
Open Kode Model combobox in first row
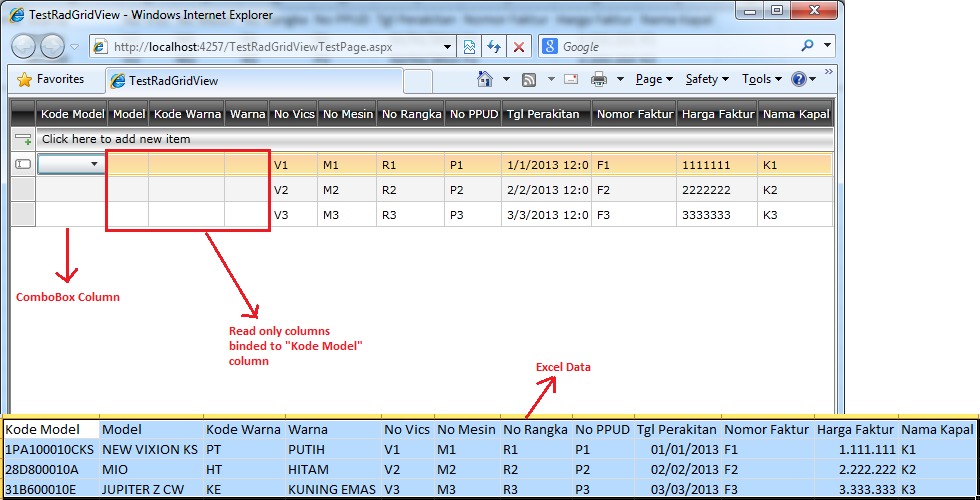(x=71, y=164)
